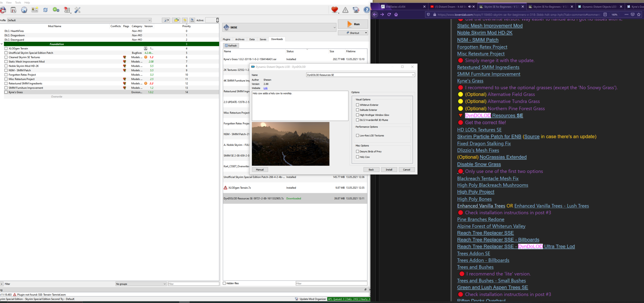Screen dimensions: 644x303
Task: Open Settings wrench and screwdriver icon
Action: tap(77, 10)
